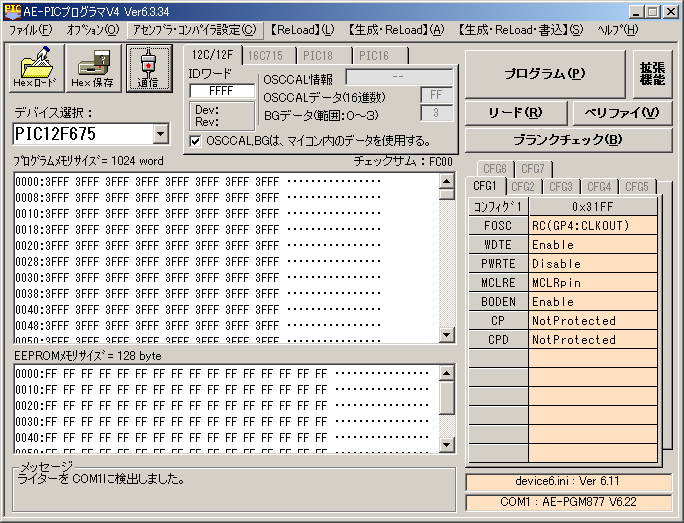The height and width of the screenshot is (523, 684).
Task: Open MCLRE setting MCLRpin cell
Action: (x=593, y=283)
